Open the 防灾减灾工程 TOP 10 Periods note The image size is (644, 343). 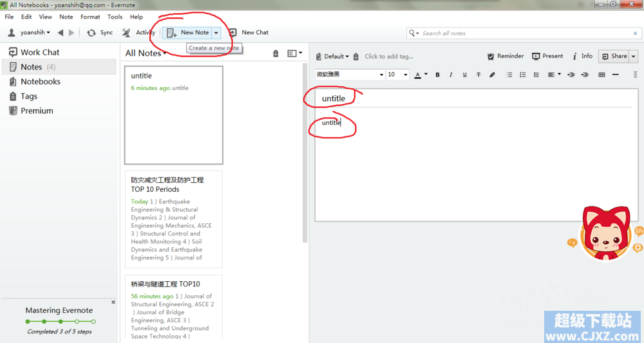pos(174,219)
